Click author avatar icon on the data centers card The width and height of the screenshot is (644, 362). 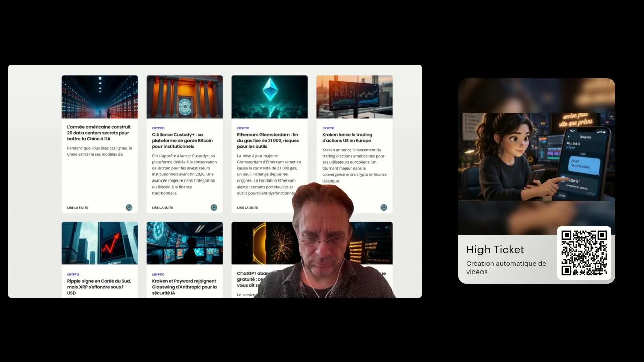129,207
